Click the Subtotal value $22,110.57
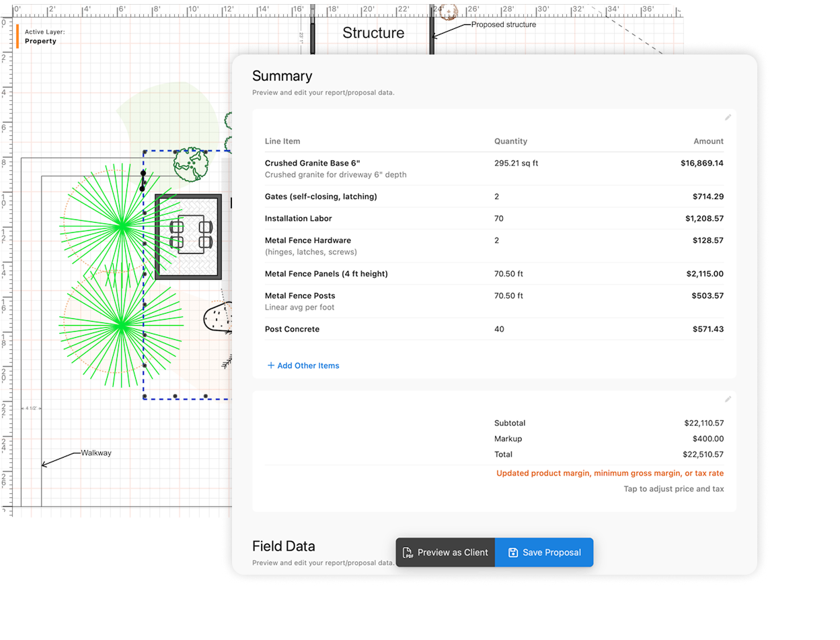Image resolution: width=840 pixels, height=640 pixels. [704, 423]
